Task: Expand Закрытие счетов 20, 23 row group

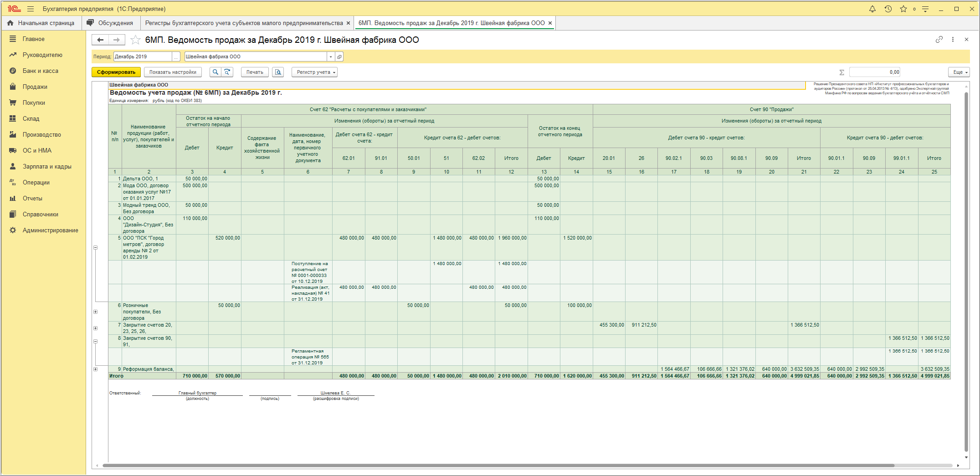Action: 95,328
